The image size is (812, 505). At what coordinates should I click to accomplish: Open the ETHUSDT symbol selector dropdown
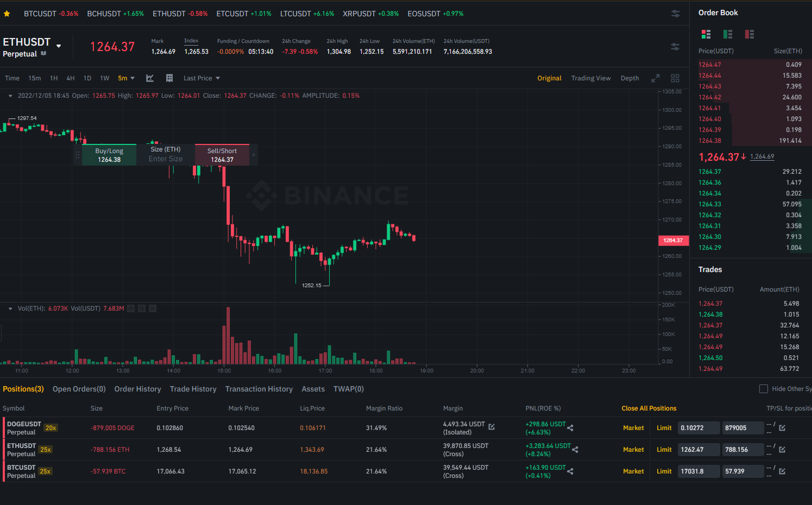click(59, 46)
